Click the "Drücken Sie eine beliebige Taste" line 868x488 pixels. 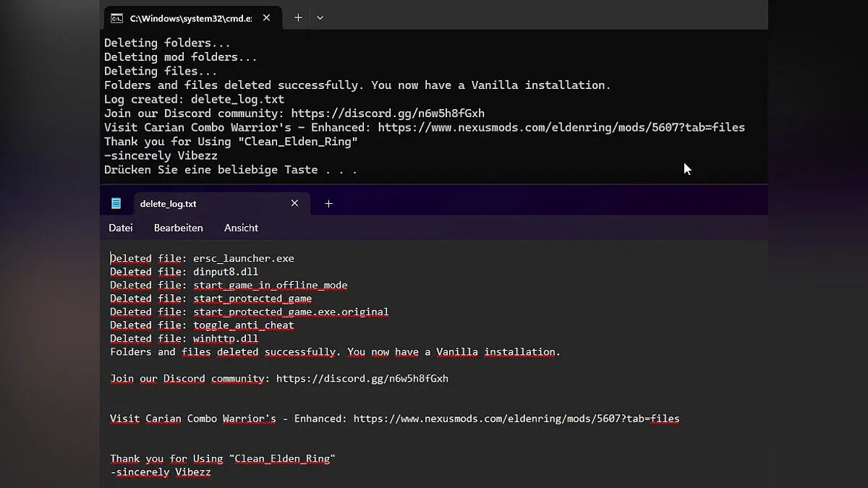[x=230, y=170]
